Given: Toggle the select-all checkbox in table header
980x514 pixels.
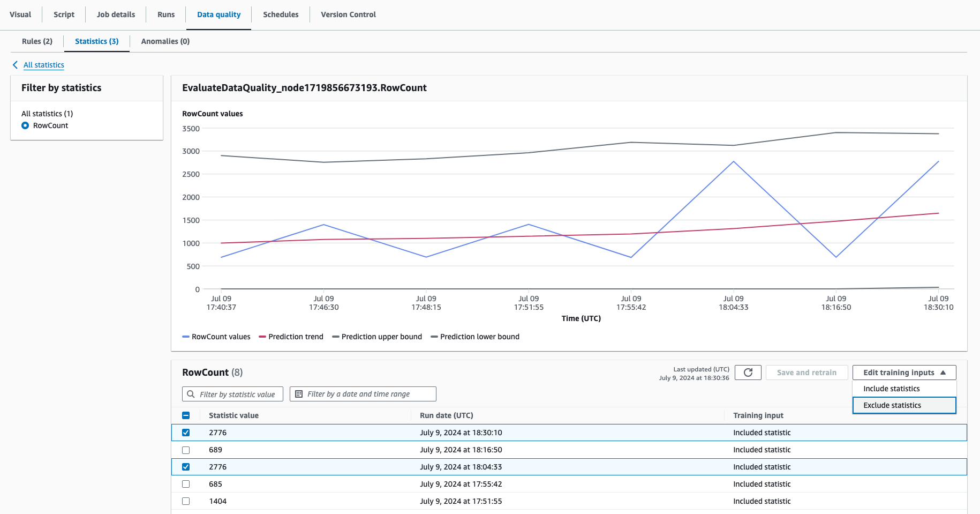Looking at the screenshot, I should 186,415.
